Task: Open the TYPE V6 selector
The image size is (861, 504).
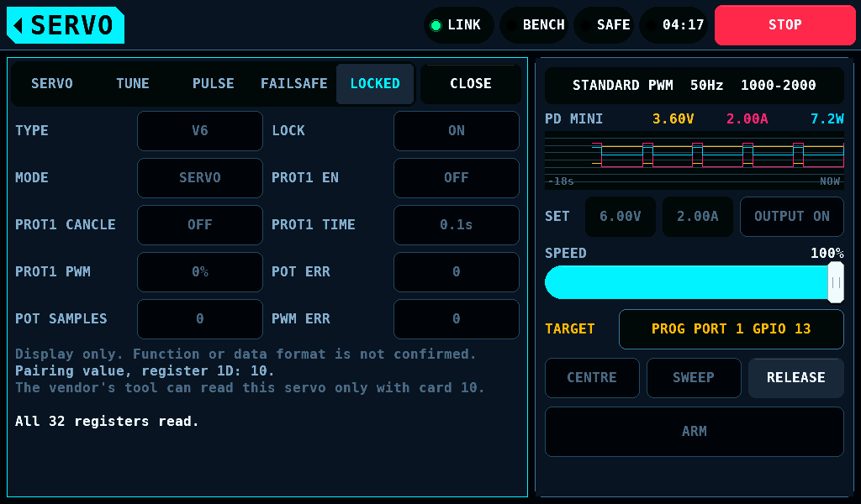Action: (200, 131)
